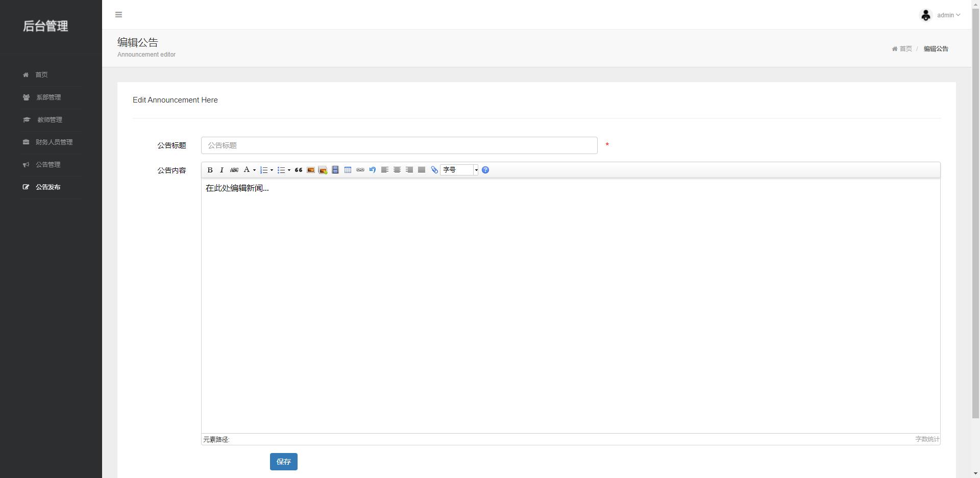The width and height of the screenshot is (980, 478).
Task: Click scrollbar down arrow at bottom right
Action: pyautogui.click(x=975, y=473)
